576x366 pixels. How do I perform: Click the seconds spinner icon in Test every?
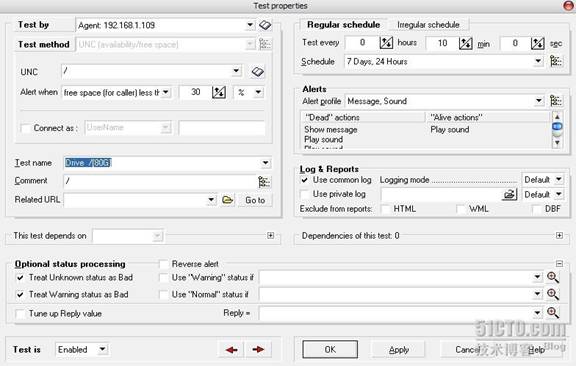[x=537, y=43]
